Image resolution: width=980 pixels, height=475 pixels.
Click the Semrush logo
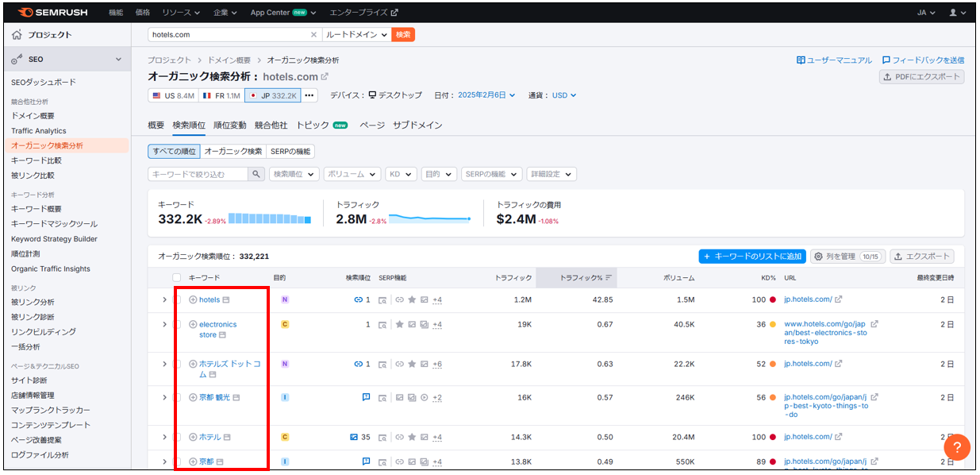tap(52, 13)
